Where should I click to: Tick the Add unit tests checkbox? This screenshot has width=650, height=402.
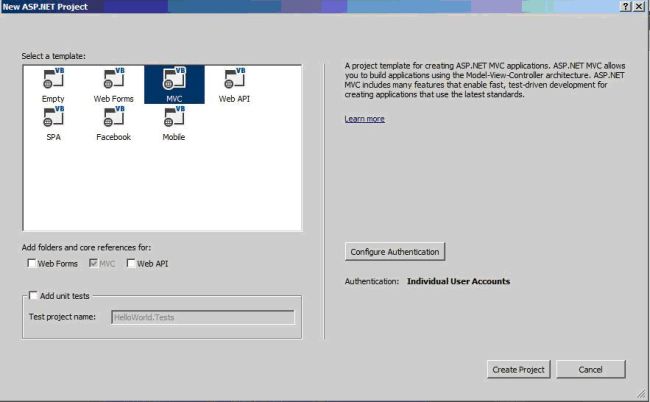tap(33, 295)
